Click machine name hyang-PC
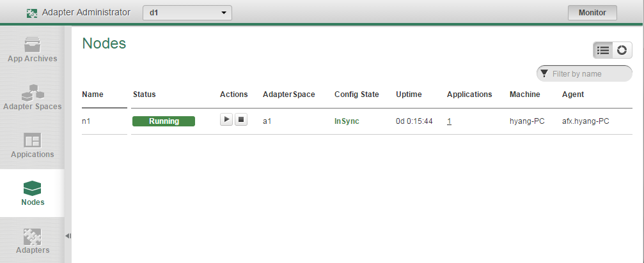644x263 pixels. coord(527,121)
